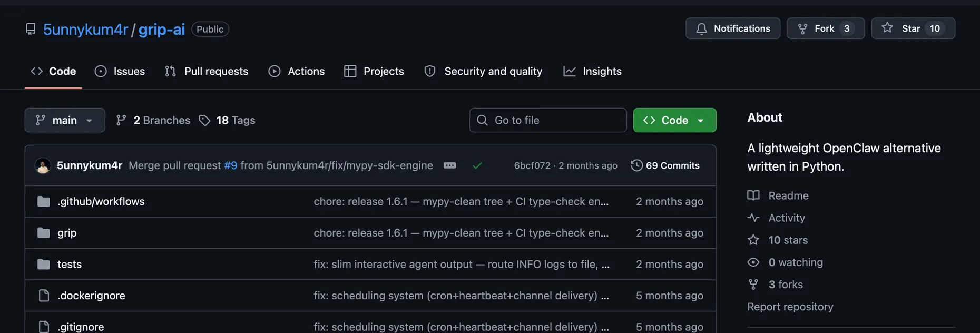Open the Pull requests tab
Viewport: 980px width, 333px height.
pyautogui.click(x=206, y=71)
